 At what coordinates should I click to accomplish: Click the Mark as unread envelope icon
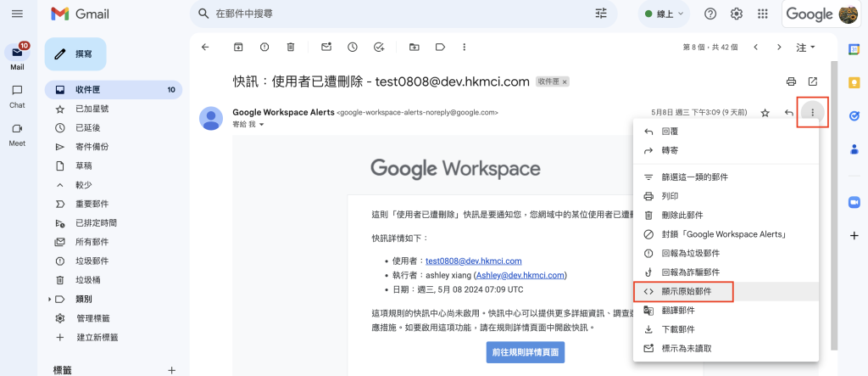(326, 48)
